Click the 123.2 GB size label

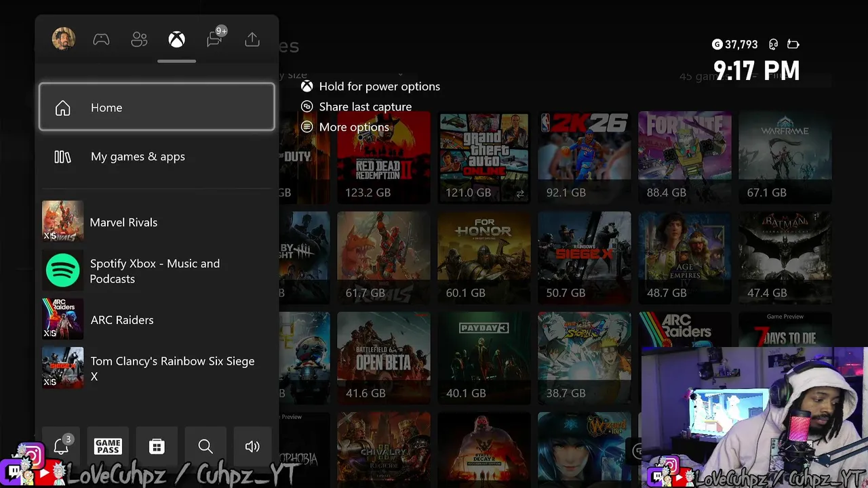coord(368,192)
